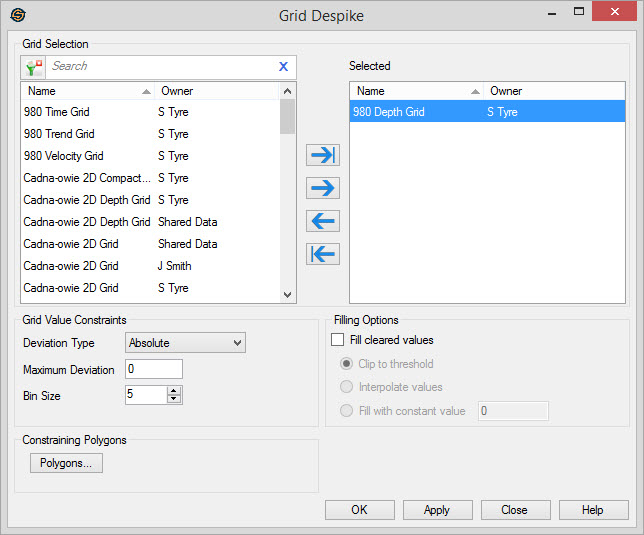Increase Bin Size with up arrow
This screenshot has height=535, width=644.
tap(174, 391)
